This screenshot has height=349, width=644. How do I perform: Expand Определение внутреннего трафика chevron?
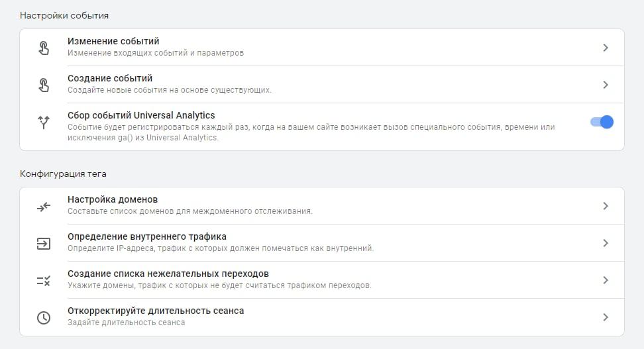click(606, 243)
